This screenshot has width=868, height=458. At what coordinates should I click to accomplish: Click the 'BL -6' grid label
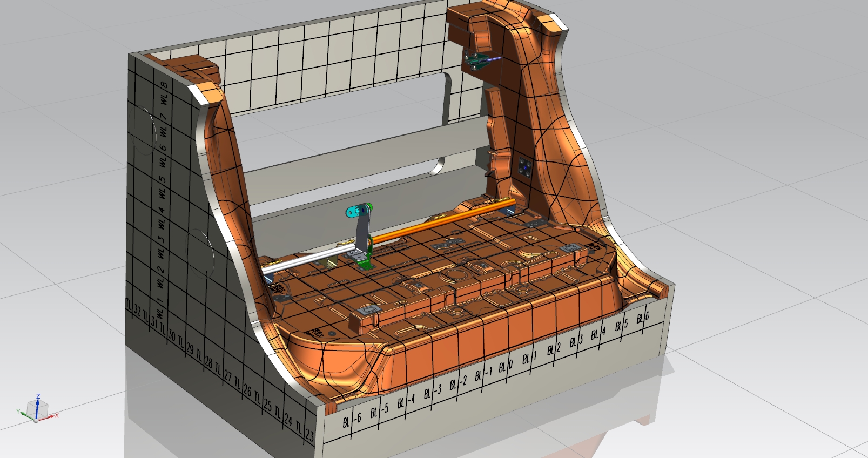(x=352, y=420)
